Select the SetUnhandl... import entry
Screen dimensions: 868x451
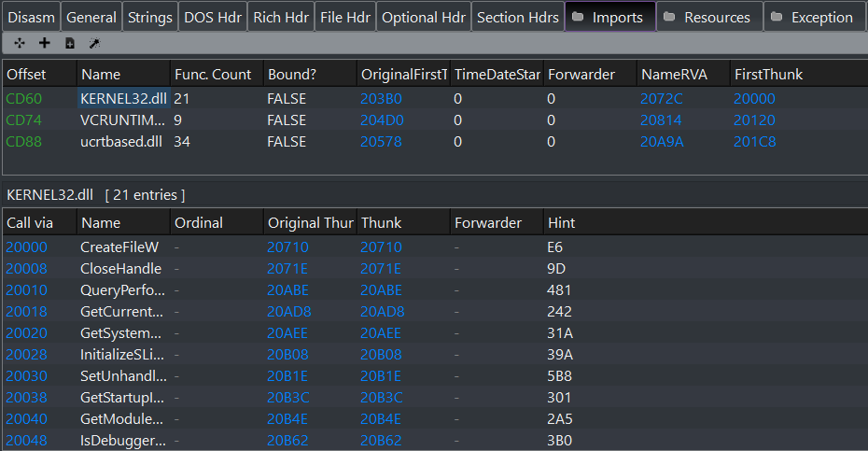[435, 376]
